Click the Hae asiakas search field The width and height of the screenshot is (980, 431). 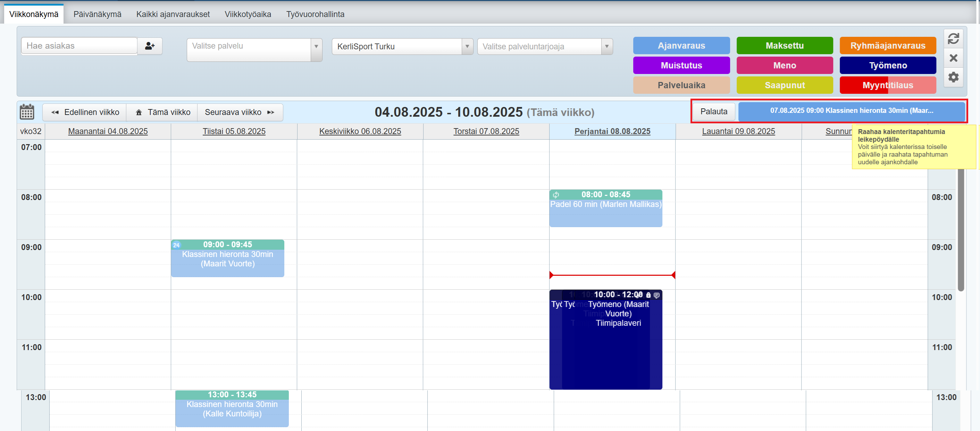(x=79, y=46)
